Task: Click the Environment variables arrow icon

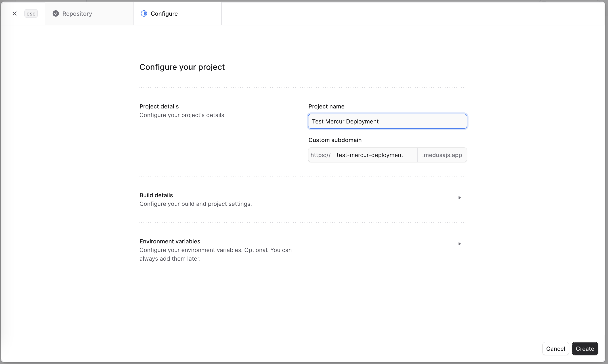Action: click(459, 244)
